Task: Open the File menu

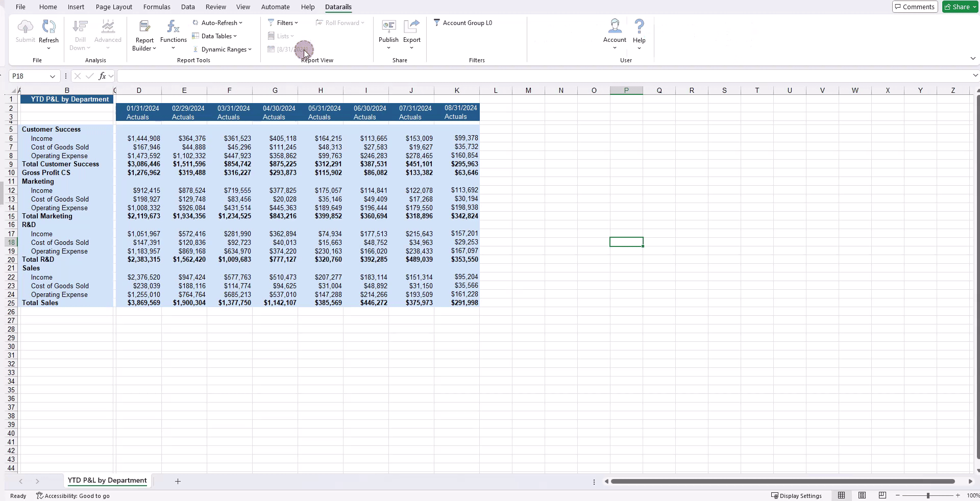Action: pos(20,7)
